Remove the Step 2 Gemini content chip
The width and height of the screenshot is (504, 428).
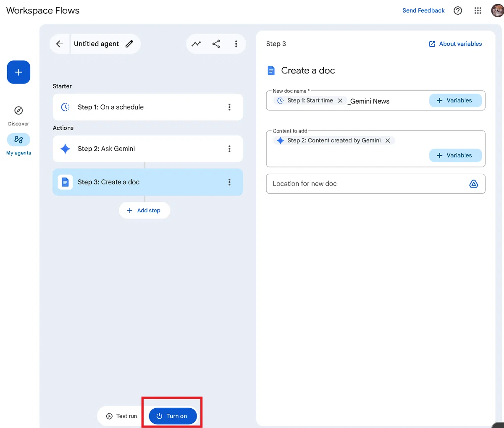(388, 141)
